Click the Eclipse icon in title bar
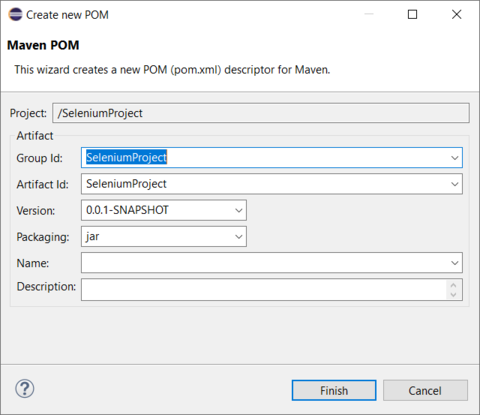The image size is (480, 415). (x=15, y=14)
